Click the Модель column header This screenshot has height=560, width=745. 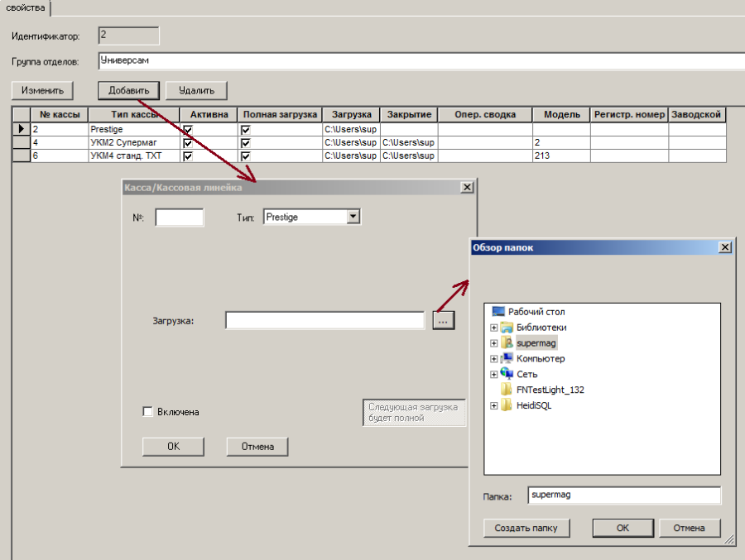point(561,114)
